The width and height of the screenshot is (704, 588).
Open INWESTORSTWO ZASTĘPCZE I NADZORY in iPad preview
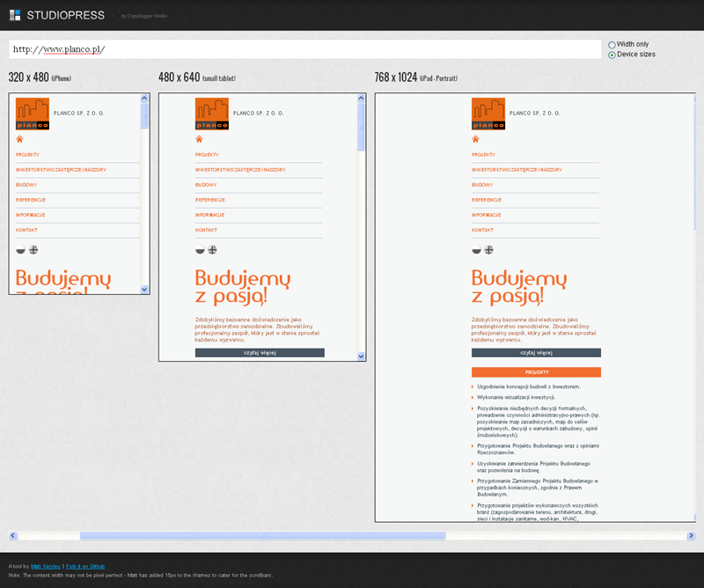point(517,170)
